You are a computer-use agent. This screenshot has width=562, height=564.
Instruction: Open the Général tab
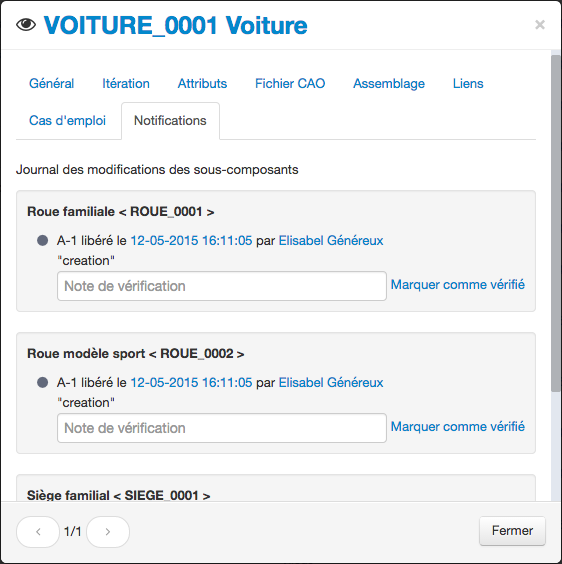click(x=51, y=83)
